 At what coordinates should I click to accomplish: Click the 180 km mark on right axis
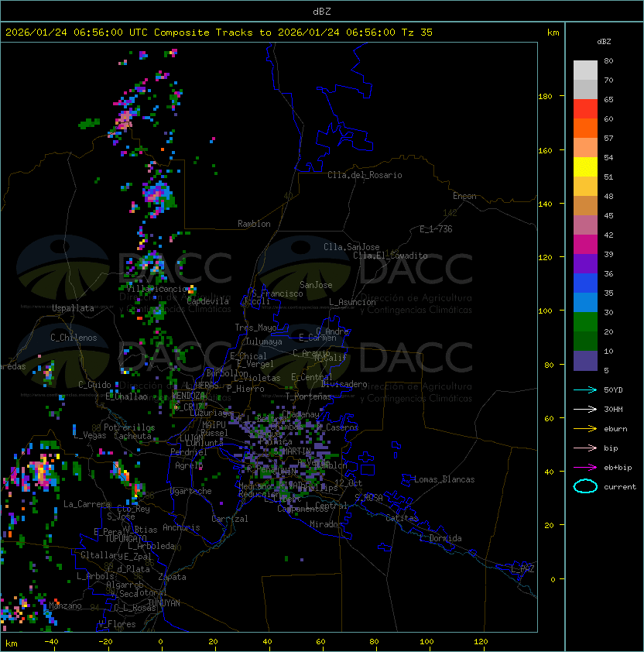tap(544, 96)
